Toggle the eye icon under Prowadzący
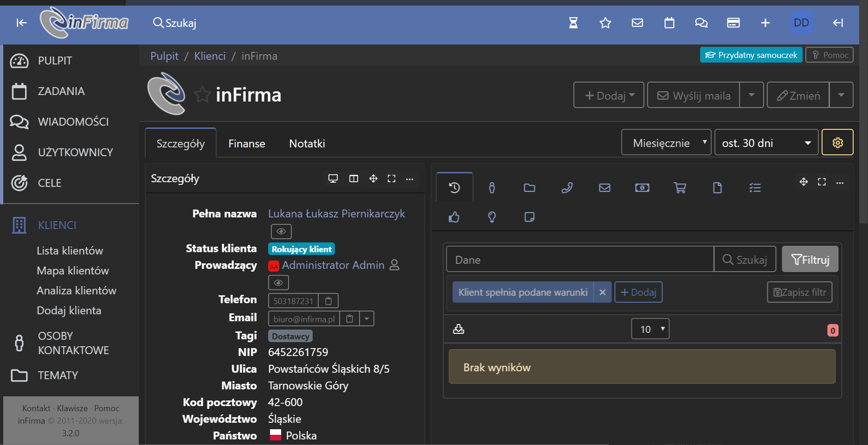Screen dimensions: 868x445 tap(278, 282)
